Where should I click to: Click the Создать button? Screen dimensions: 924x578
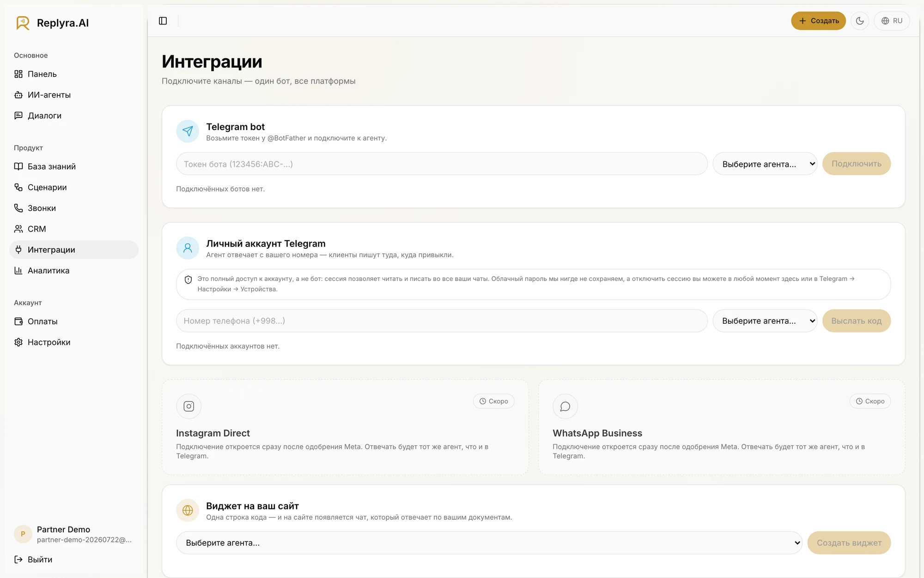tap(818, 21)
